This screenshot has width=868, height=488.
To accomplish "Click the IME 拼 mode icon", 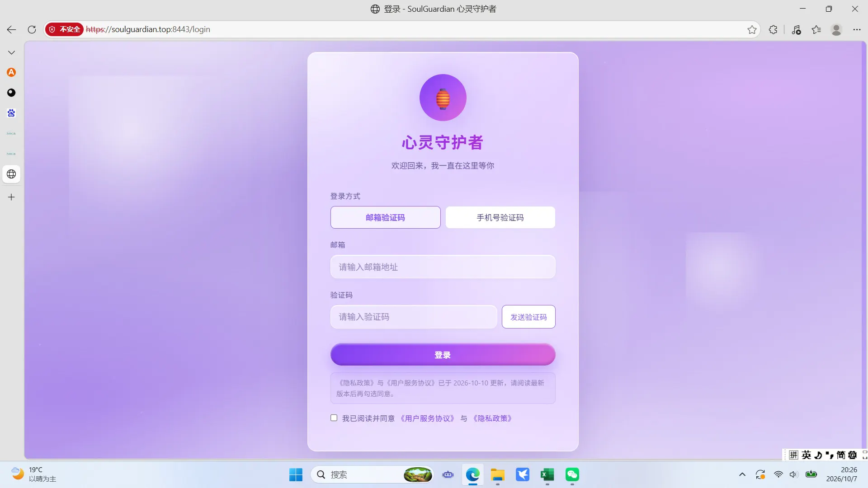I will [x=794, y=455].
